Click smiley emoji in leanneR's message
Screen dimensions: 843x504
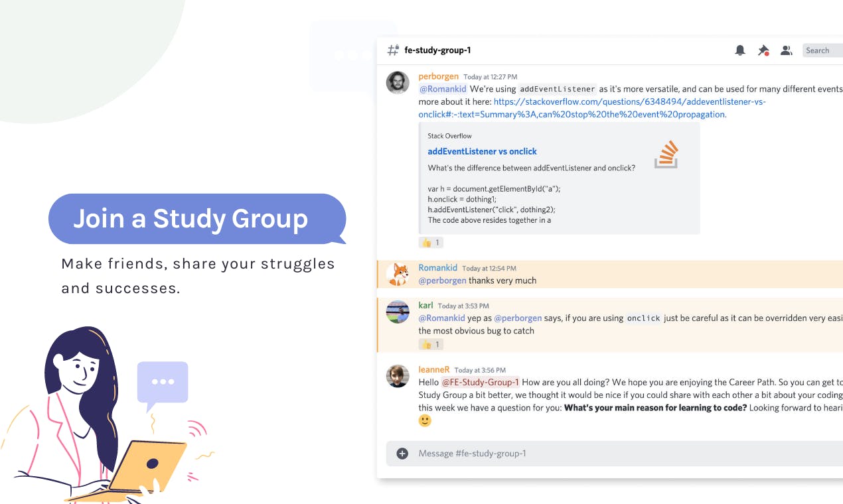425,420
